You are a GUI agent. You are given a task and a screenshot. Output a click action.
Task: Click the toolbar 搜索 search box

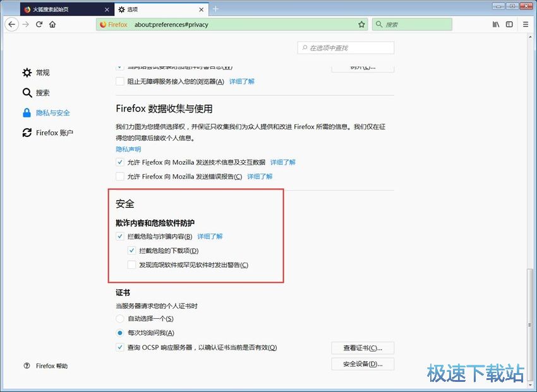coord(412,24)
